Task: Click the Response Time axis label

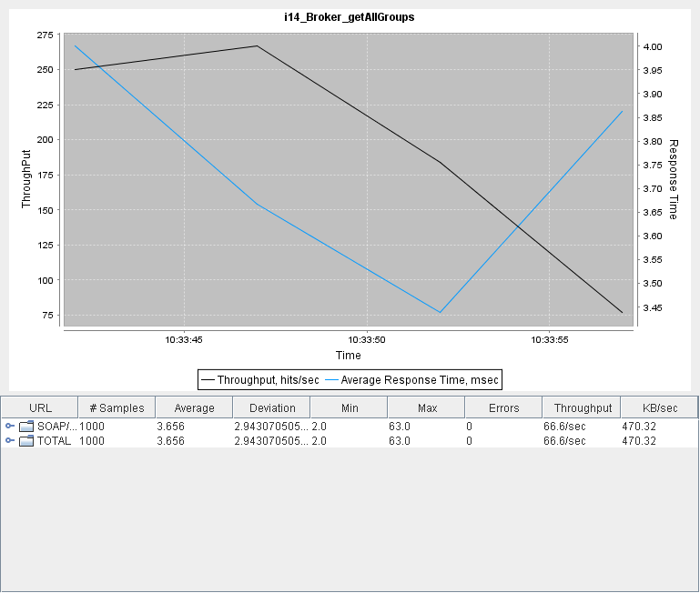Action: pos(674,179)
